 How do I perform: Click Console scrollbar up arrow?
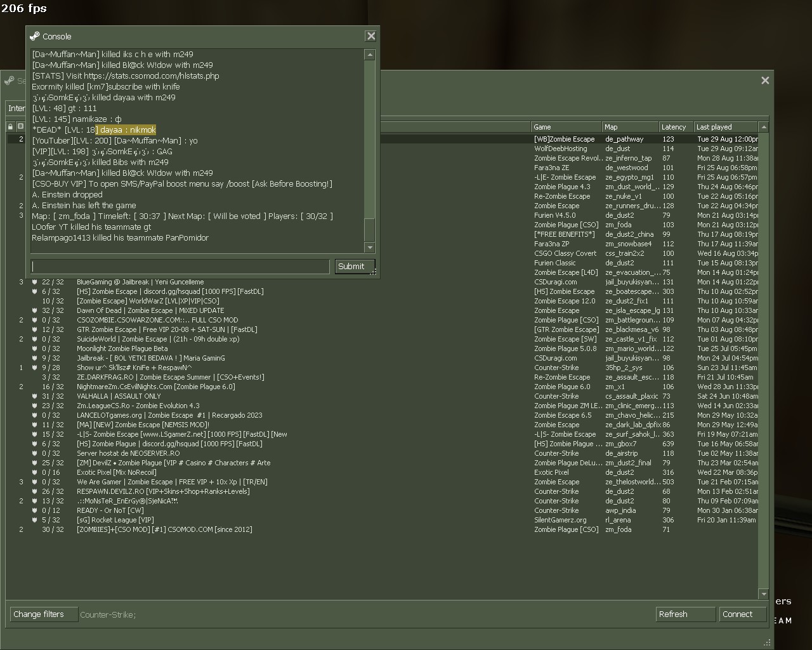pyautogui.click(x=370, y=55)
